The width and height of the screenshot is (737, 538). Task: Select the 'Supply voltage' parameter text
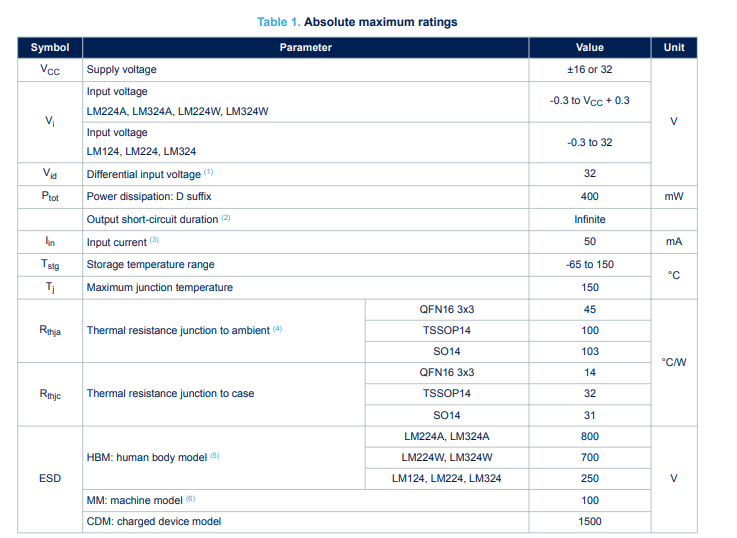[122, 70]
